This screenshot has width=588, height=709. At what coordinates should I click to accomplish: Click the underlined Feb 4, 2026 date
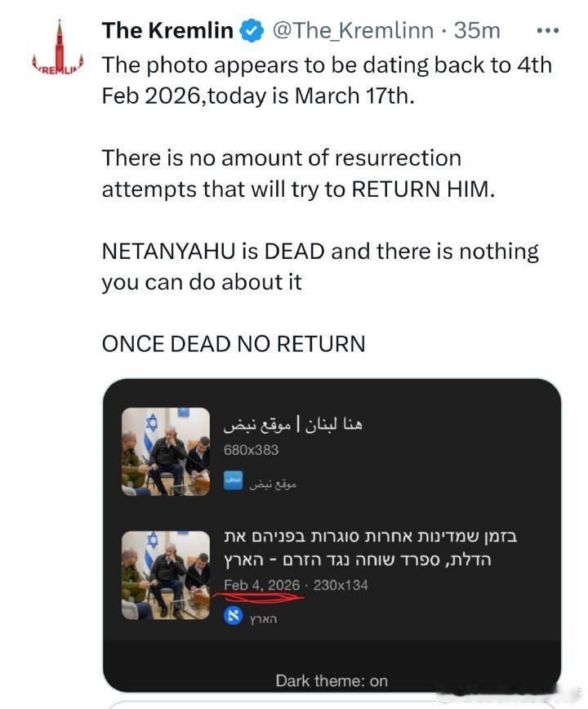pos(261,585)
